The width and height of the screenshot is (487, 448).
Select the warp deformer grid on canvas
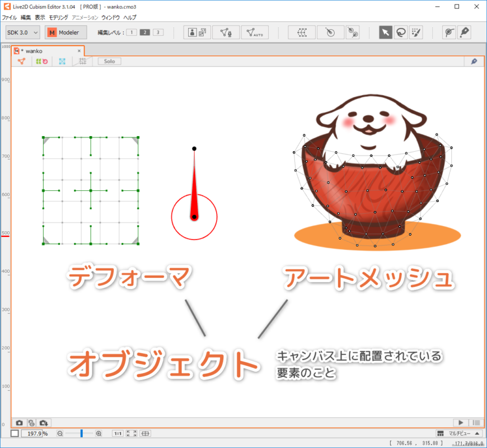point(91,190)
